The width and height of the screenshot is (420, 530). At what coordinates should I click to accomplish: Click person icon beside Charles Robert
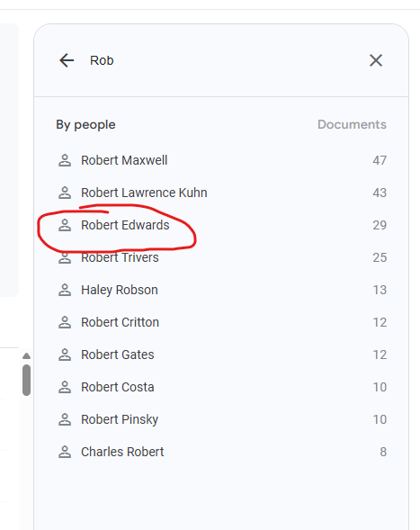[x=65, y=452]
